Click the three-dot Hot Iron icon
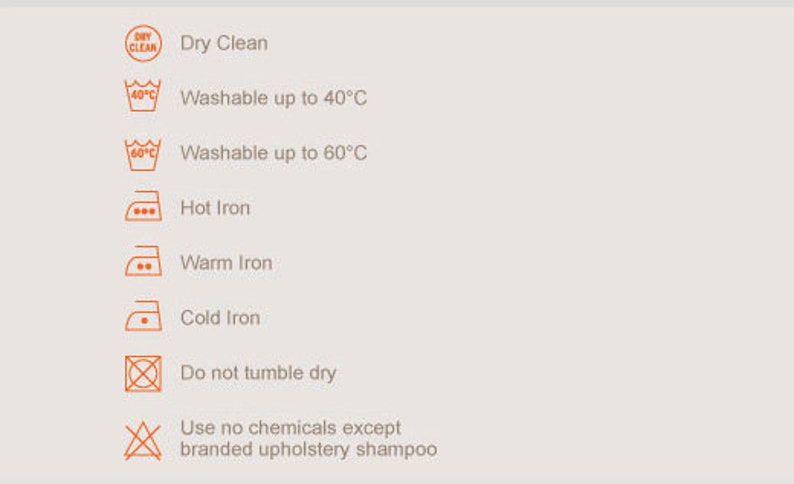Image resolution: width=794 pixels, height=484 pixels. tap(143, 206)
